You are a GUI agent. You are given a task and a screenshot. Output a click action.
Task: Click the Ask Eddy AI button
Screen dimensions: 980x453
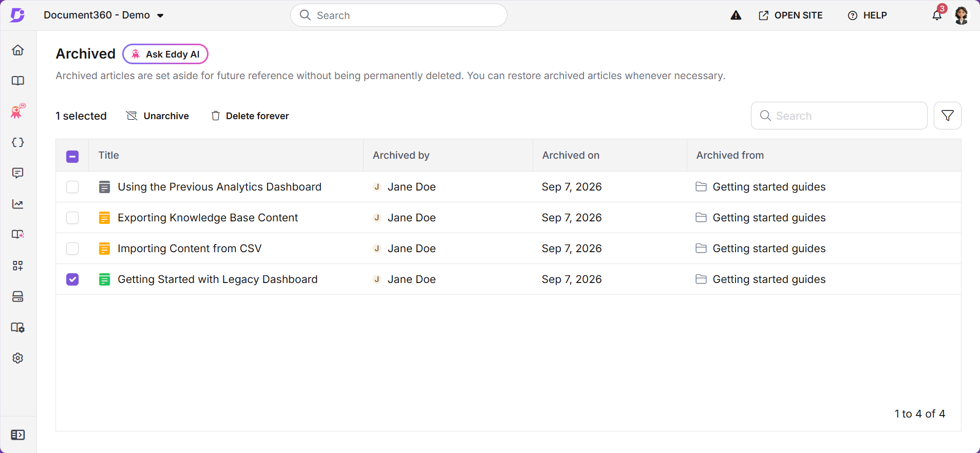point(165,54)
